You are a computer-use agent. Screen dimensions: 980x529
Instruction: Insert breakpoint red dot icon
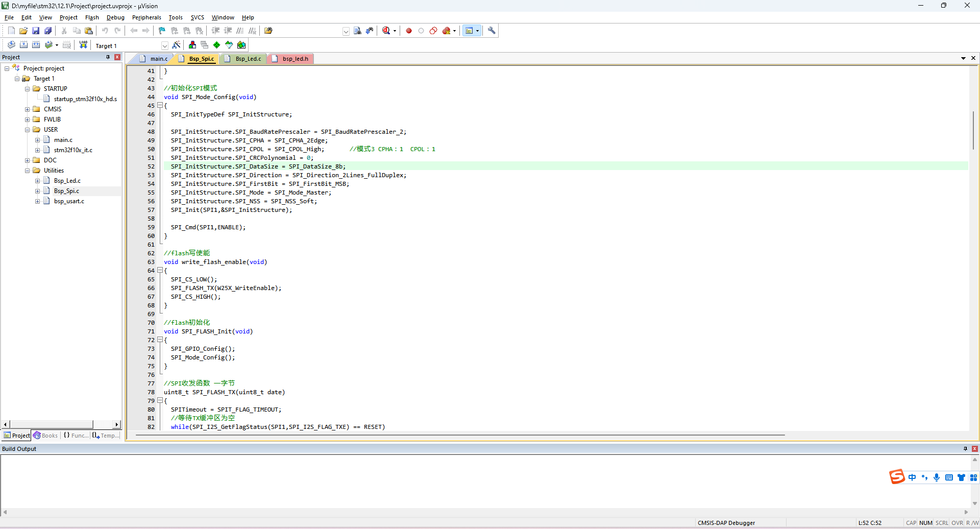[409, 31]
